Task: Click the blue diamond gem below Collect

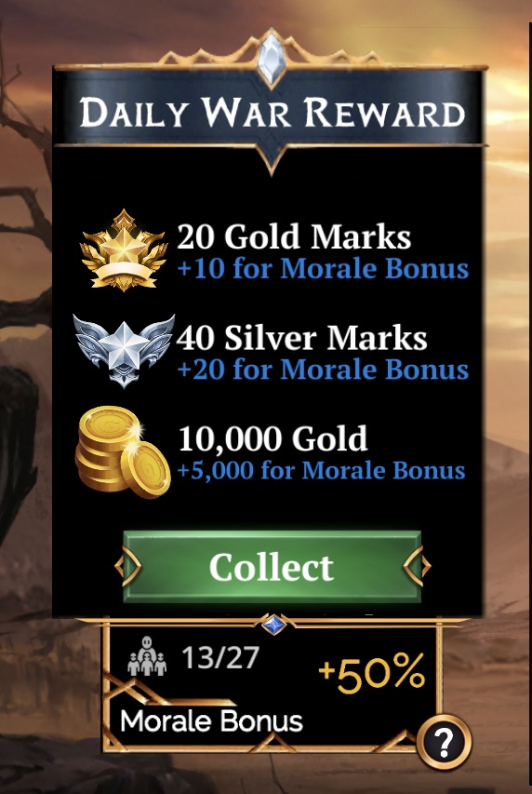Action: tap(273, 625)
